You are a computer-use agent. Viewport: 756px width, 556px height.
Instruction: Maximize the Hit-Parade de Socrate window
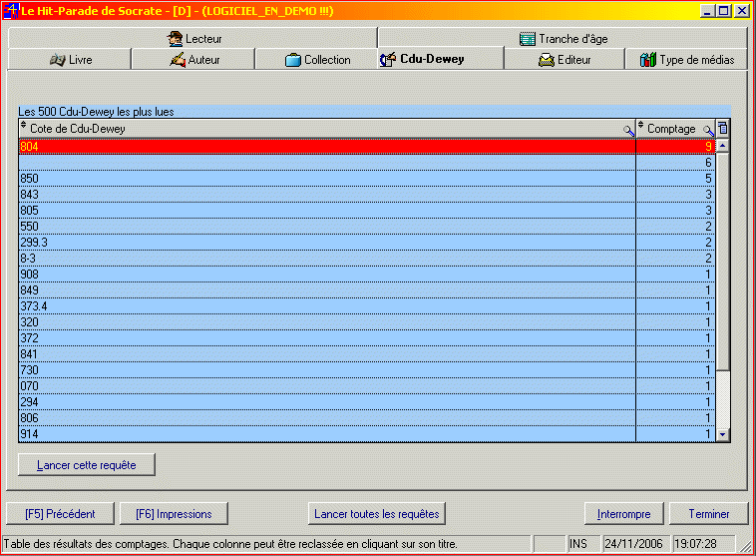[x=724, y=11]
